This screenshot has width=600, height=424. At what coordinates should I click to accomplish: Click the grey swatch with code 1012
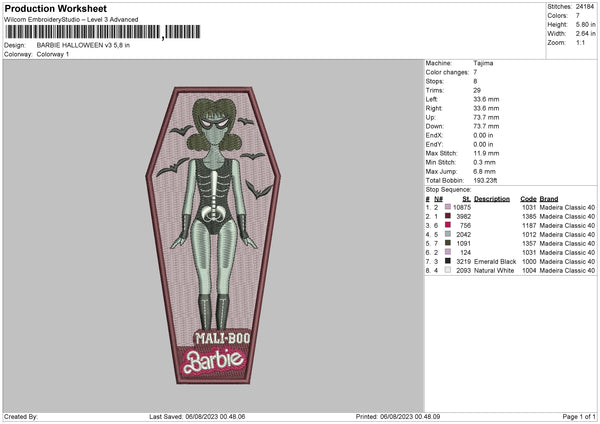(447, 234)
